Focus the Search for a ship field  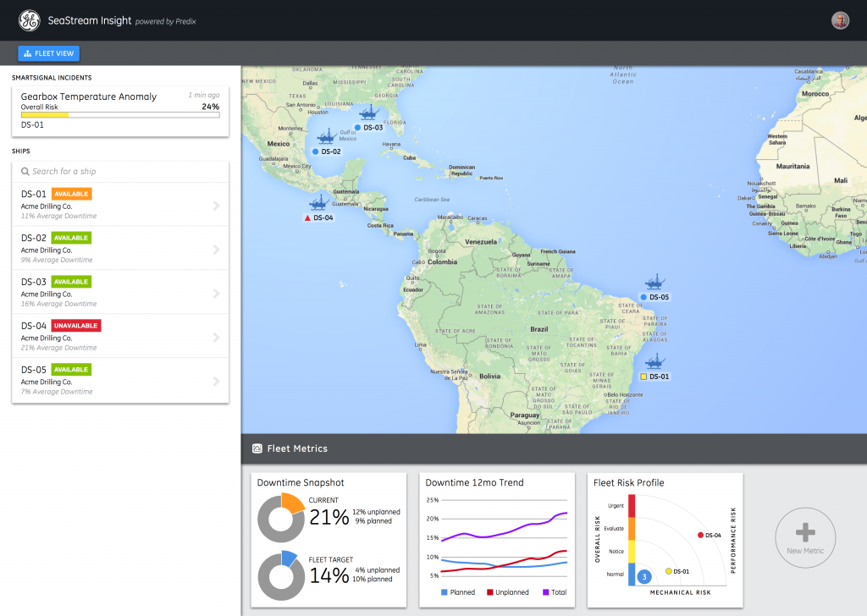120,172
